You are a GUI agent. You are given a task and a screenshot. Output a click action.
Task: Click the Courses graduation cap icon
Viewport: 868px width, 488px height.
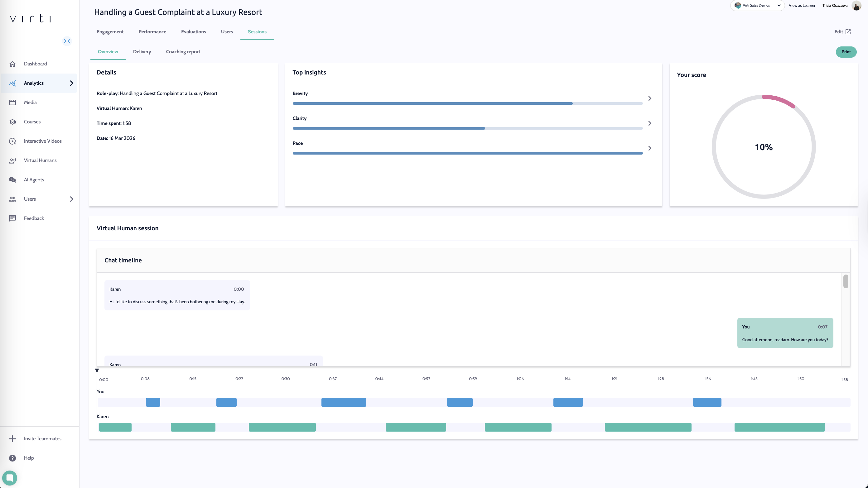(12, 122)
